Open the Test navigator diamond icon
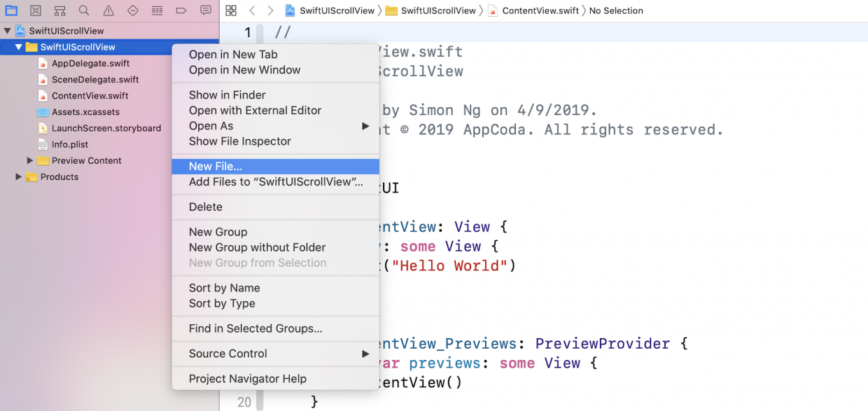The image size is (868, 411). 133,11
